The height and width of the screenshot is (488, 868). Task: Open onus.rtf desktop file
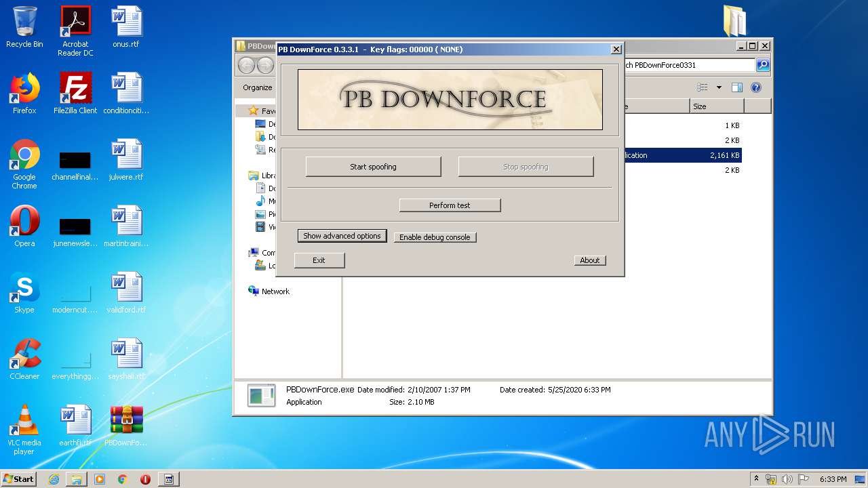point(126,27)
